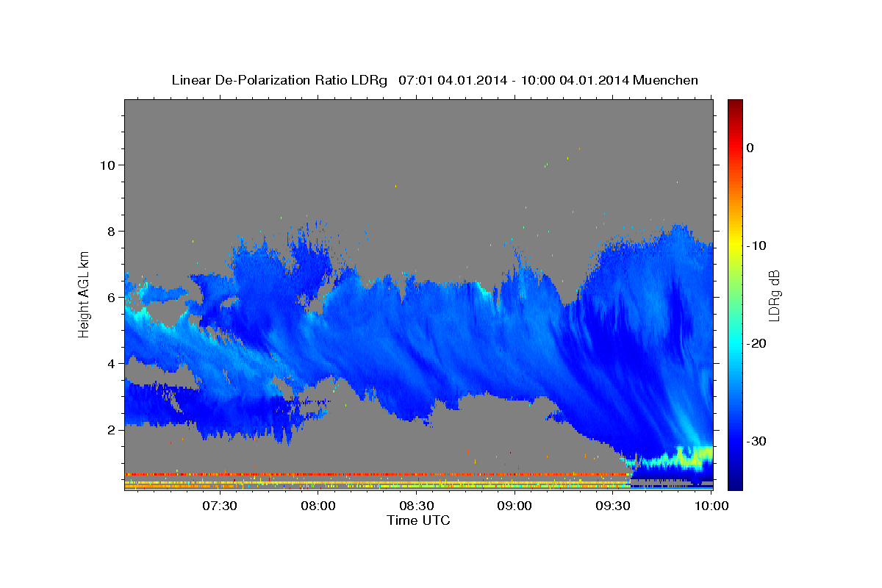This screenshot has width=882, height=588.
Task: Click the height axis label '10'
Action: [x=110, y=165]
